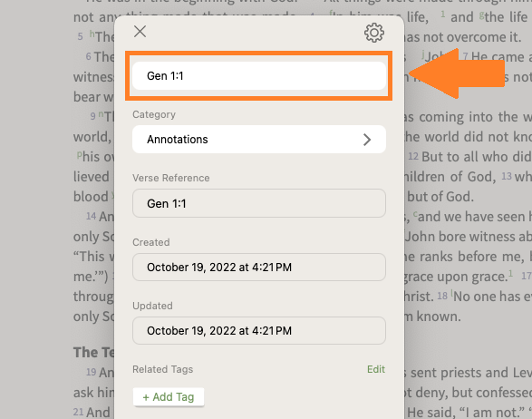532x419 pixels.
Task: Tap verse number 5 near the top left
Action: 80,36
